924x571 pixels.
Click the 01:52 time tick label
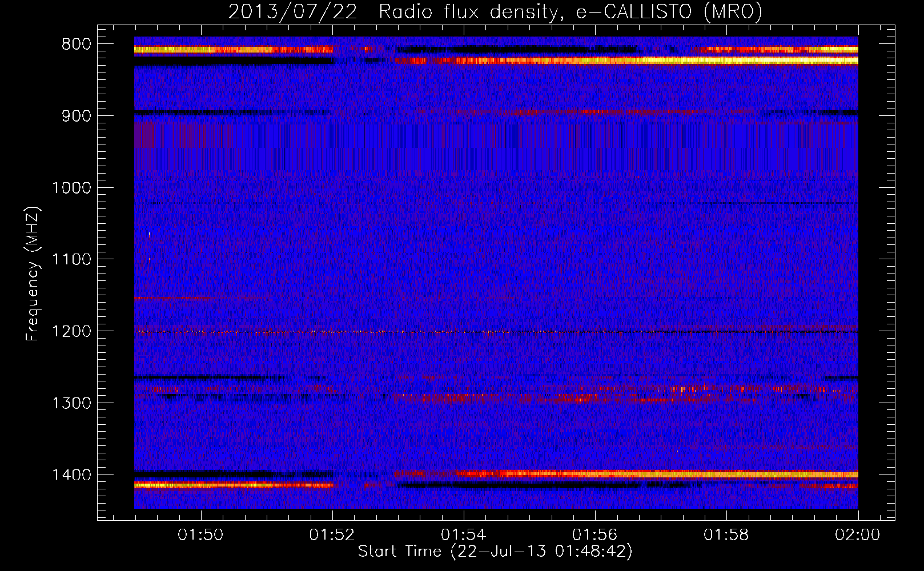pyautogui.click(x=332, y=535)
